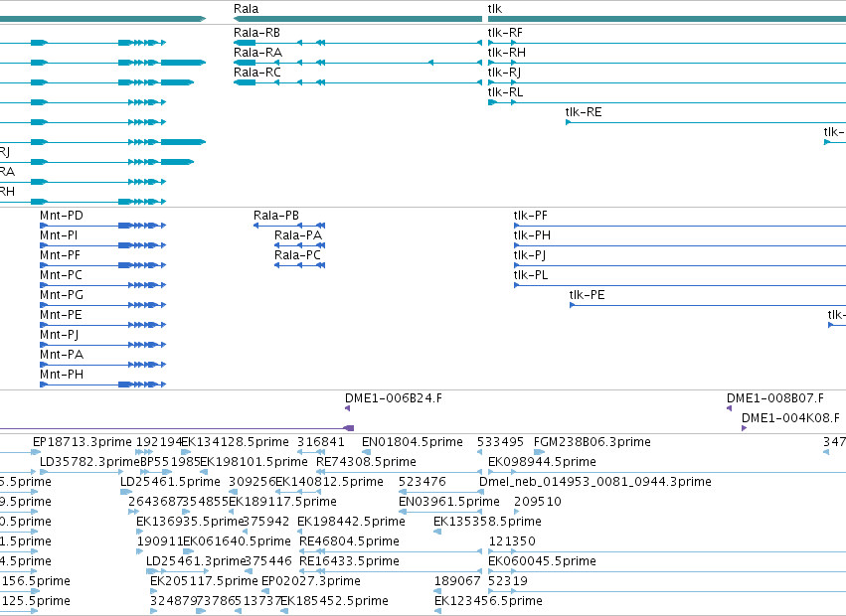The image size is (846, 616).
Task: Click the EK198101.5prime EST label
Action: point(254,462)
